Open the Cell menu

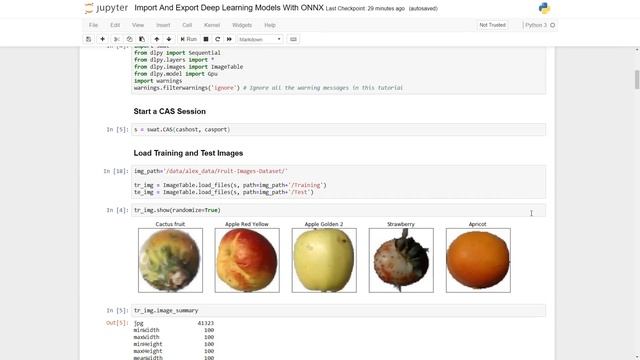[x=187, y=25]
